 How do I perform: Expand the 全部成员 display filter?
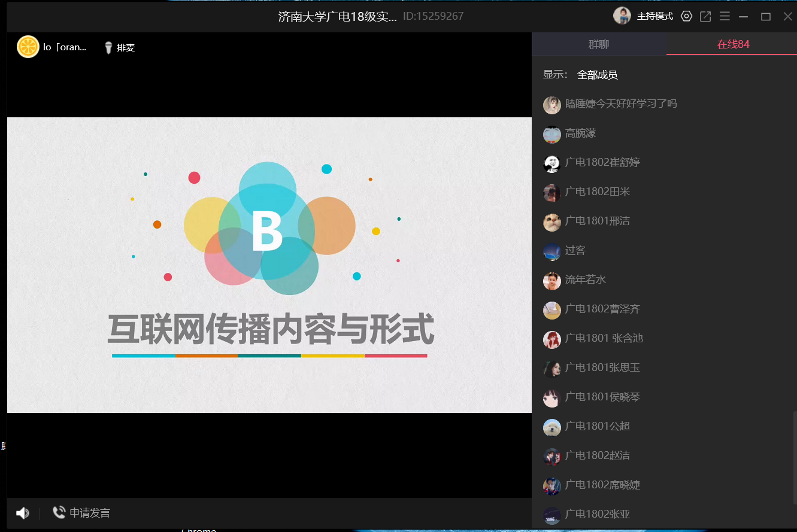tap(597, 75)
